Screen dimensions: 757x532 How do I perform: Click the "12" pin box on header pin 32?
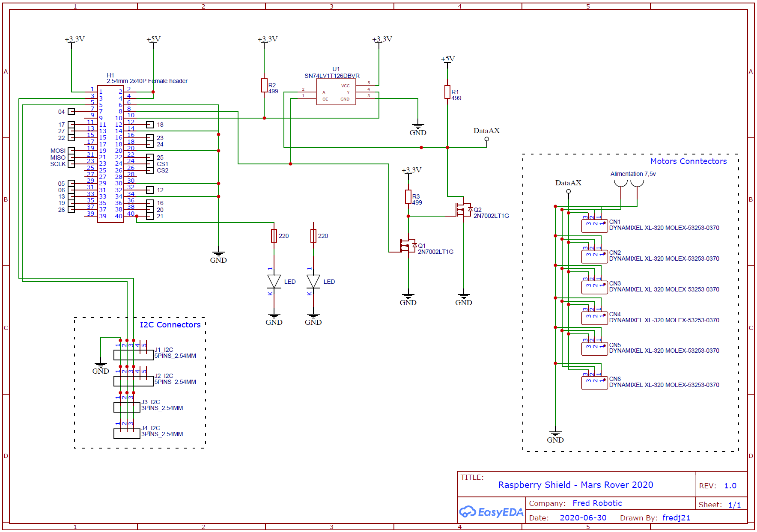tap(149, 190)
